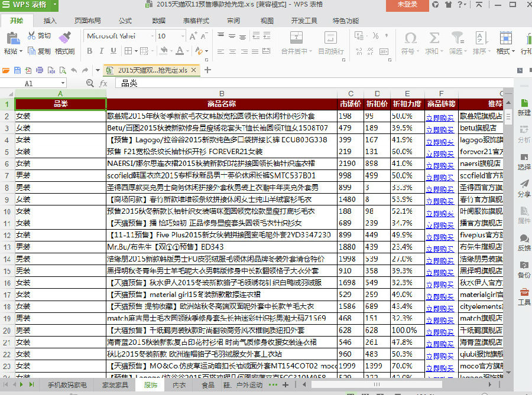Image resolution: width=532 pixels, height=395 pixels.
Task: Open the Formulas (公式) ribbon tab
Action: (125, 21)
